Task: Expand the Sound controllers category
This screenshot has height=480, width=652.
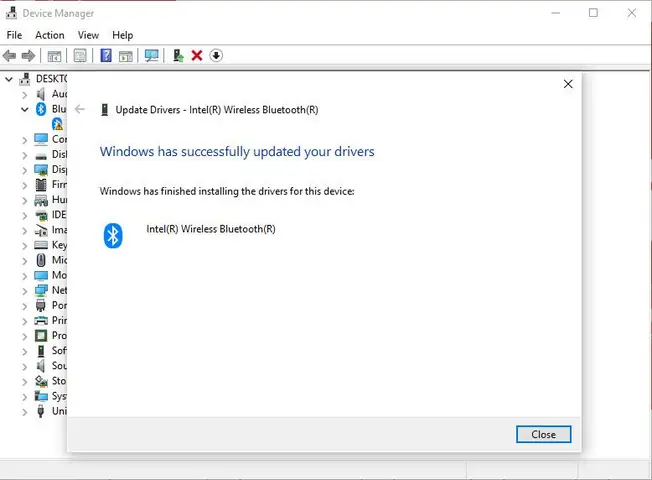Action: pyautogui.click(x=25, y=366)
